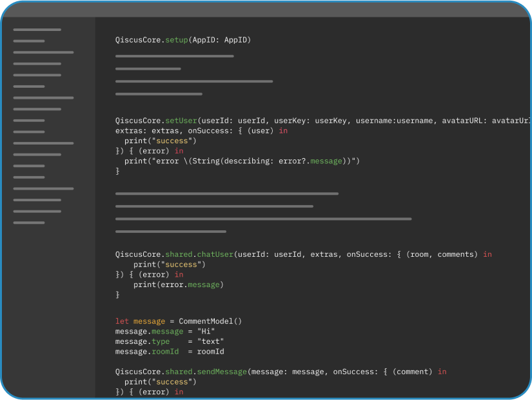Click the 'QiscusCore.setup(AppID: AppID)' line
This screenshot has width=532, height=400.
click(x=183, y=40)
